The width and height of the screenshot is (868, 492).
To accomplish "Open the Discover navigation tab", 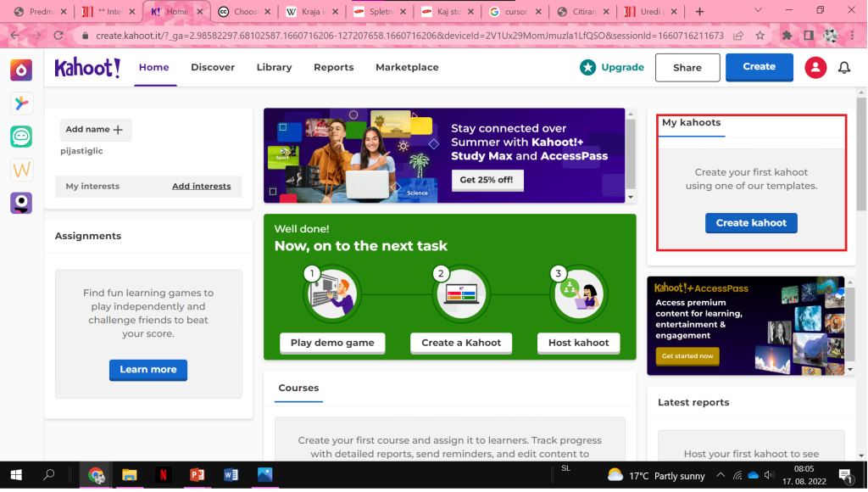I will tap(213, 68).
